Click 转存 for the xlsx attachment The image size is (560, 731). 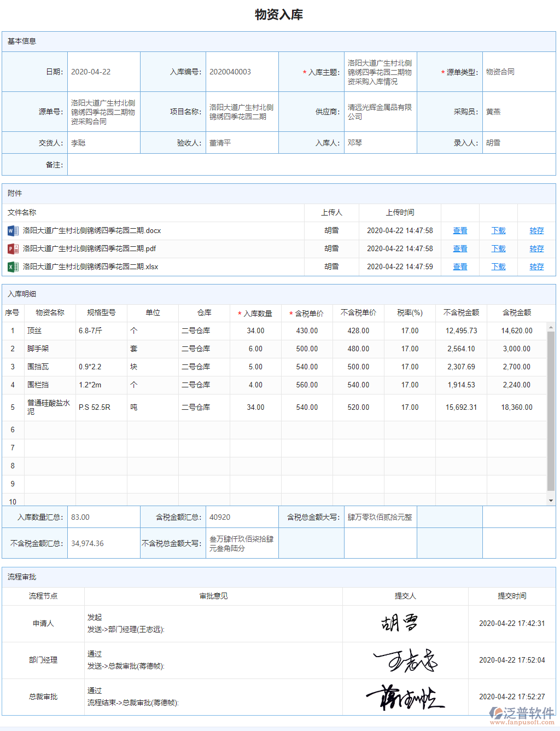click(x=536, y=267)
